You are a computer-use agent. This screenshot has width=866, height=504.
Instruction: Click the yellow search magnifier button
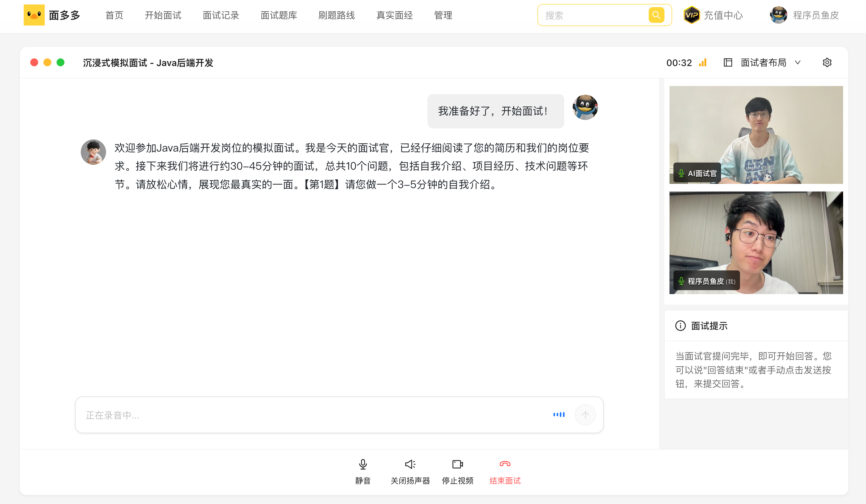(656, 15)
